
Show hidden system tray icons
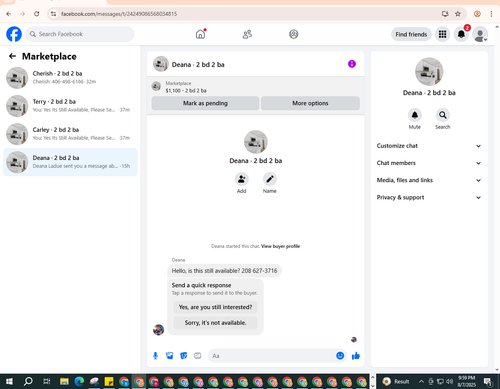point(421,381)
